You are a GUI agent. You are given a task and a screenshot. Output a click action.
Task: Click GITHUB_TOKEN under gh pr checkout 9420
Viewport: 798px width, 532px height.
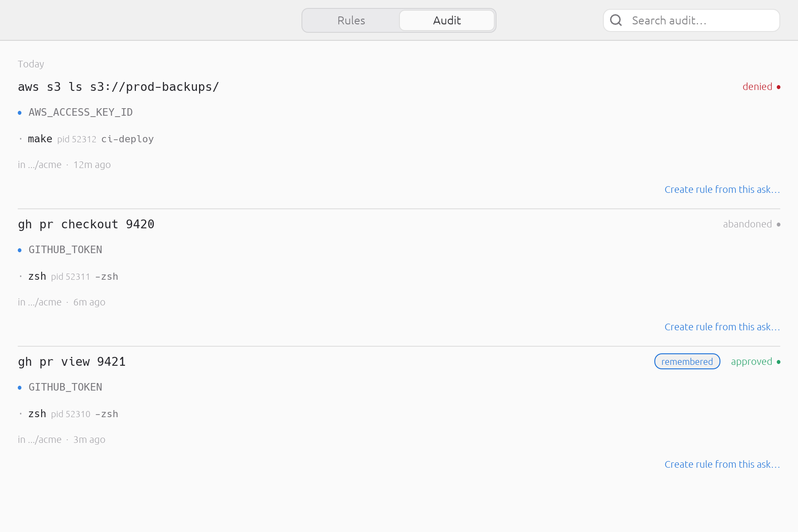click(65, 250)
